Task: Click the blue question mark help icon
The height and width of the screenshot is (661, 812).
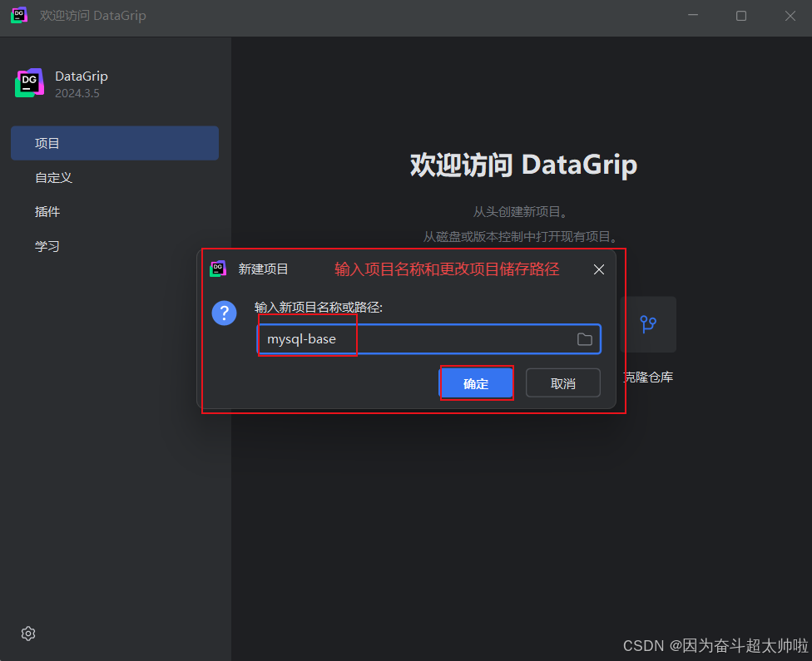Action: pos(225,313)
